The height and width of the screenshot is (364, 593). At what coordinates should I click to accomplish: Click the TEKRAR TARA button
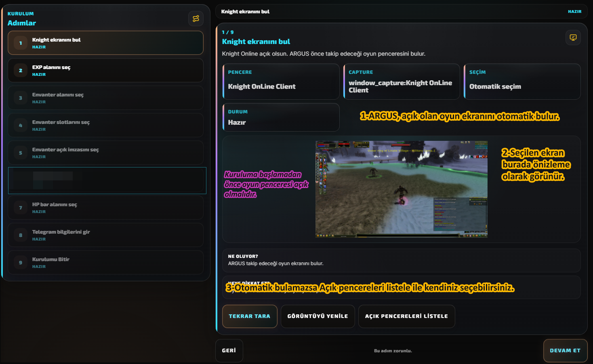(250, 316)
